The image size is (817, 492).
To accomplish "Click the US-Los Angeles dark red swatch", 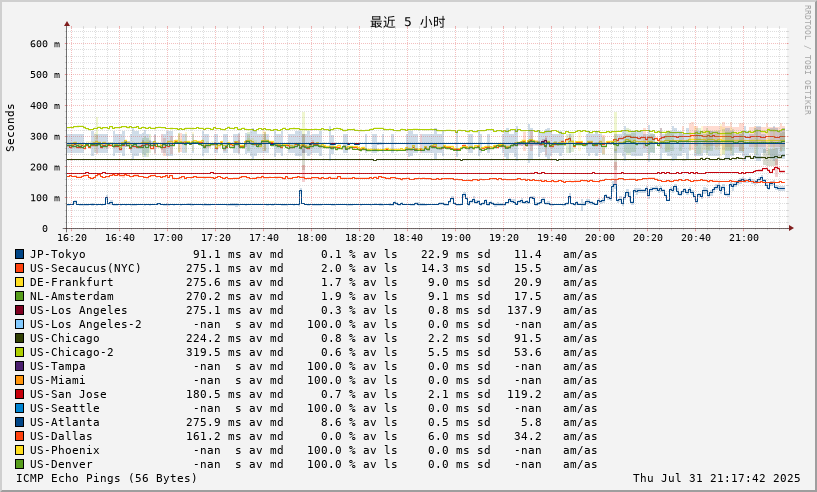I will point(19,311).
